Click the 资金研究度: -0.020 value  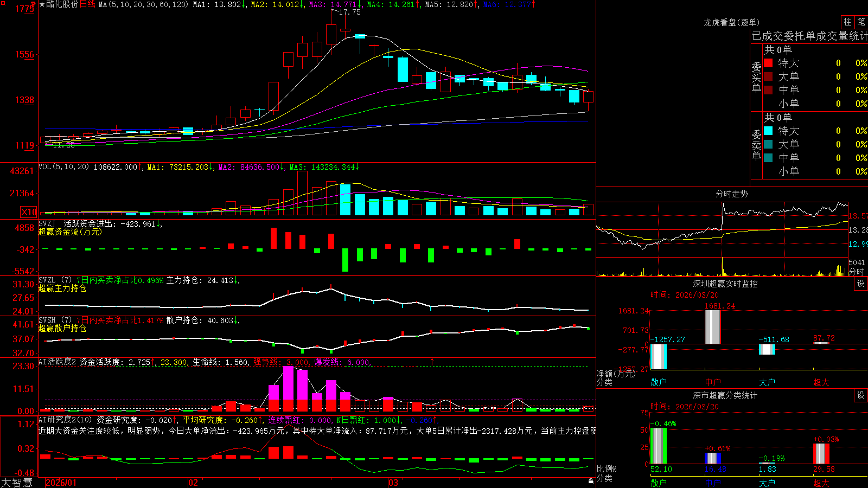[137, 420]
